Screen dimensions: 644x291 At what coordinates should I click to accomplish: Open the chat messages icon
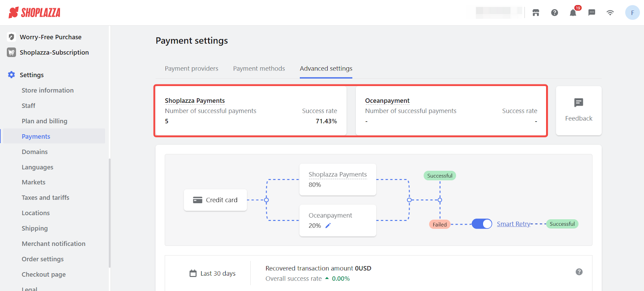tap(592, 12)
